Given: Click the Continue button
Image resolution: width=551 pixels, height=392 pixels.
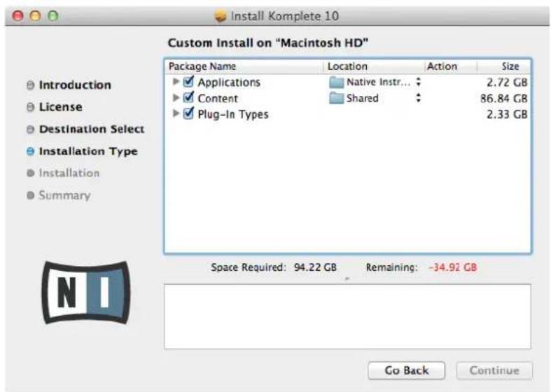Looking at the screenshot, I should click(x=494, y=370).
